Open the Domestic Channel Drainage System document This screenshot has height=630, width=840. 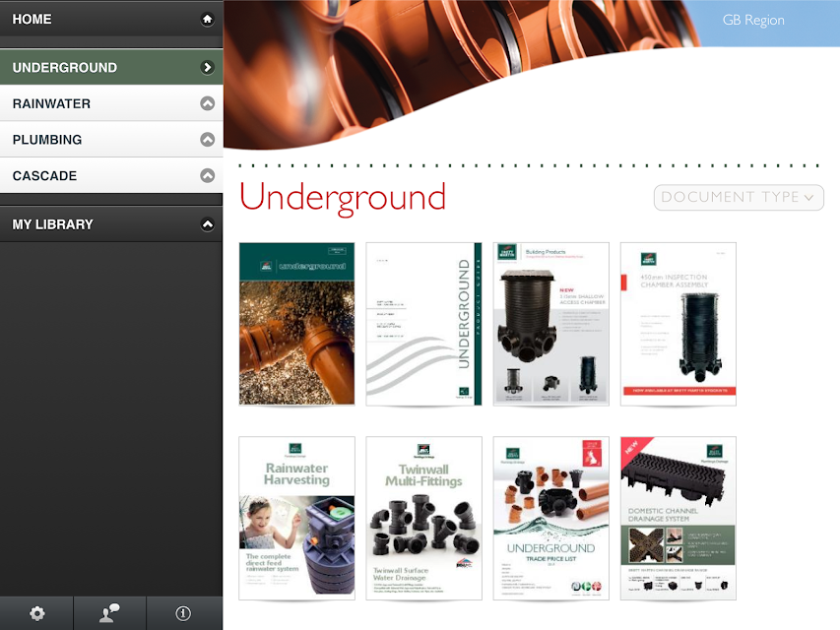(678, 518)
